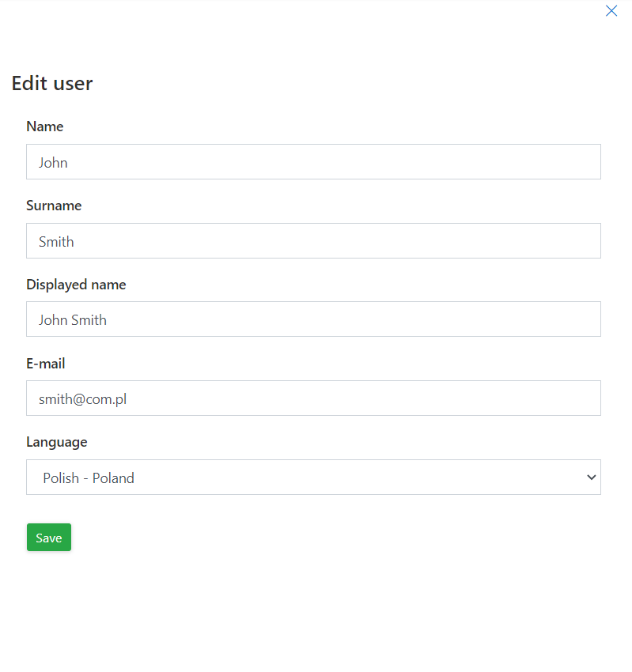This screenshot has width=632, height=672.
Task: Select the 'Polish - Poland' text in Language box
Action: (89, 478)
